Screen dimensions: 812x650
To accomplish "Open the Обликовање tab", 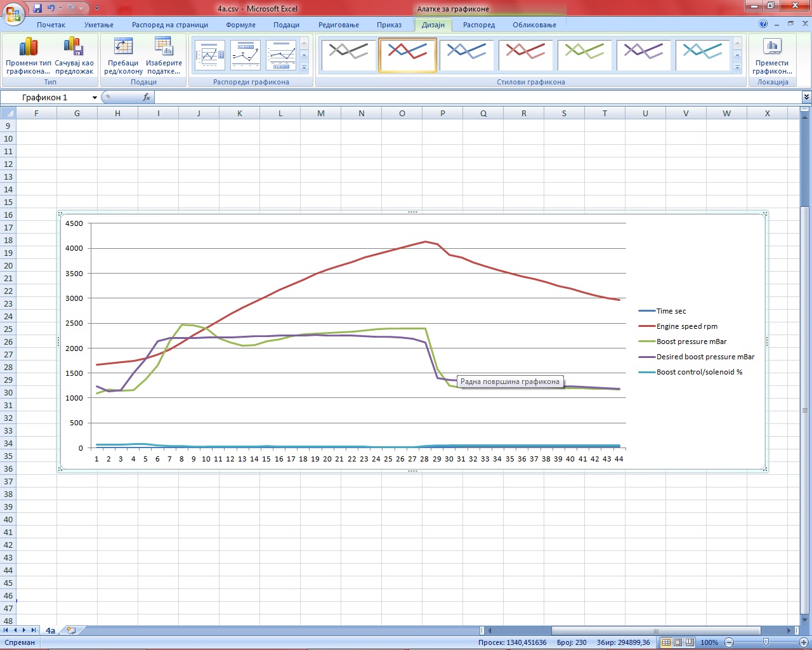I will tap(535, 25).
